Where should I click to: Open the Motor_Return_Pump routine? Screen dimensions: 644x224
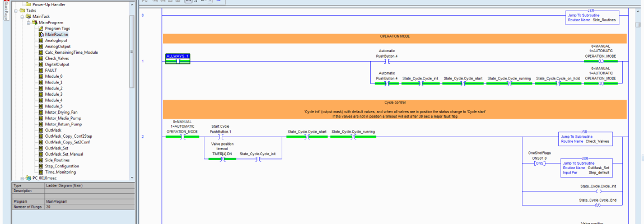point(62,124)
